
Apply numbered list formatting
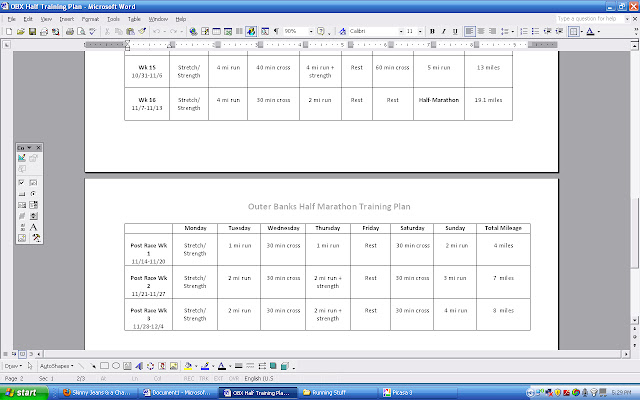click(524, 31)
